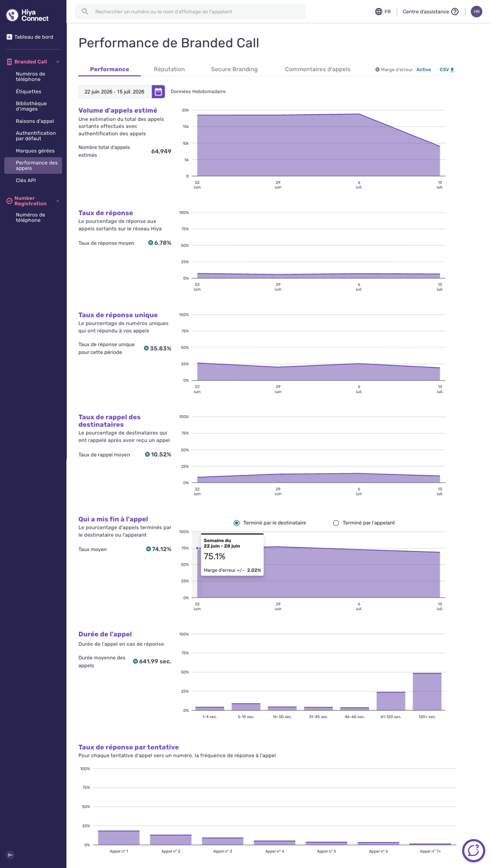This screenshot has height=868, width=491.
Task: Switch to the Réputation tab
Action: click(169, 69)
